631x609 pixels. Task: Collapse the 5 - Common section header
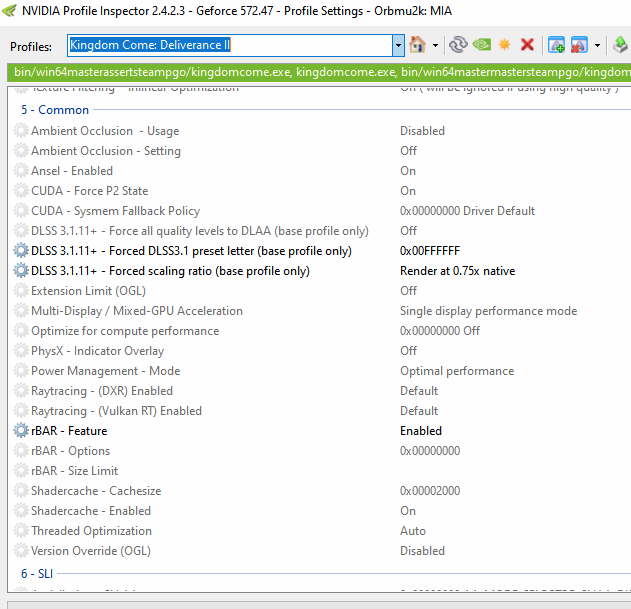[x=55, y=110]
